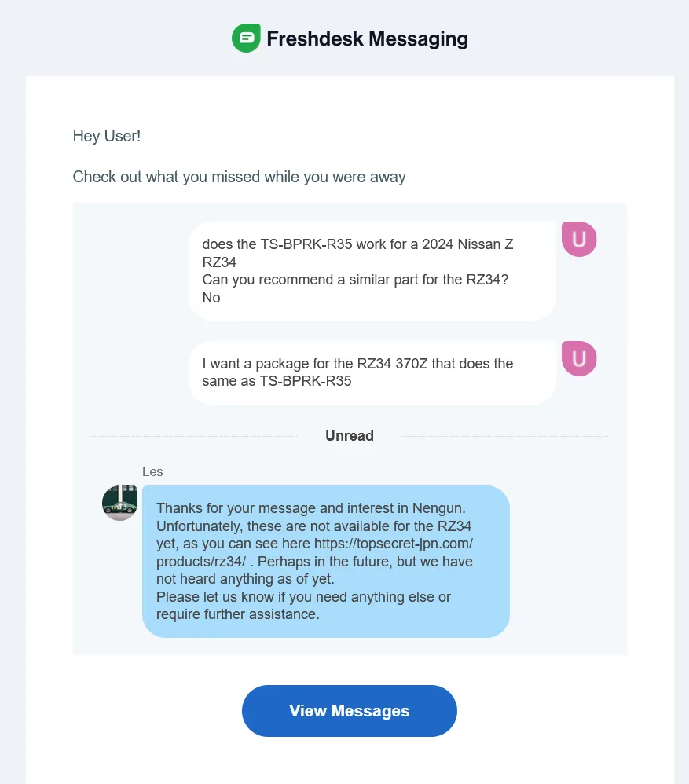Screen dimensions: 689x784
Task: Click the second pink U user avatar
Action: tap(579, 358)
